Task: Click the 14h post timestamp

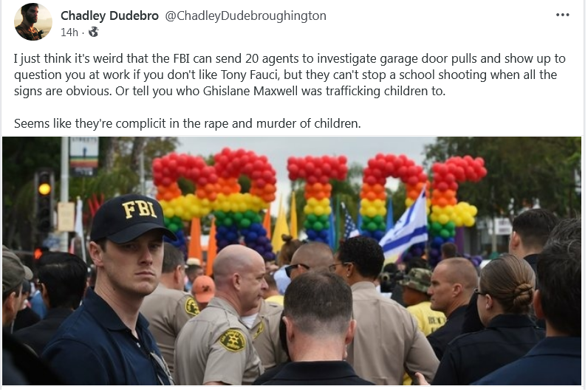Action: pos(69,32)
